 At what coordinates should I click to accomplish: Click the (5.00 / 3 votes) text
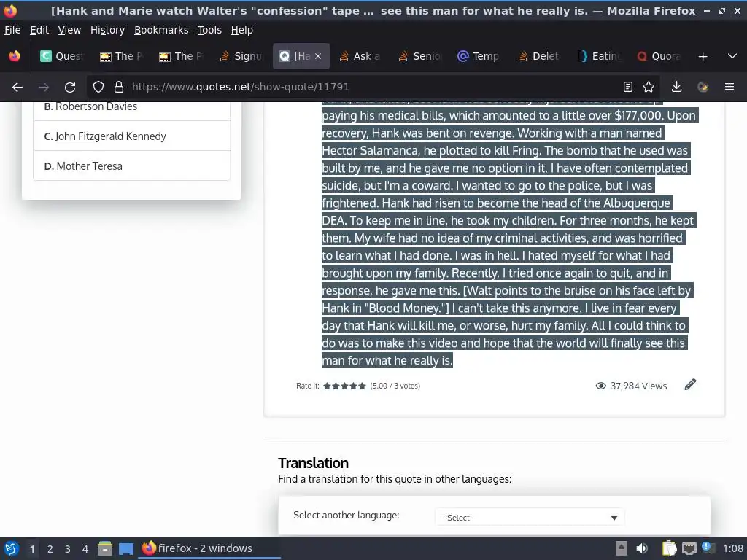click(x=395, y=386)
